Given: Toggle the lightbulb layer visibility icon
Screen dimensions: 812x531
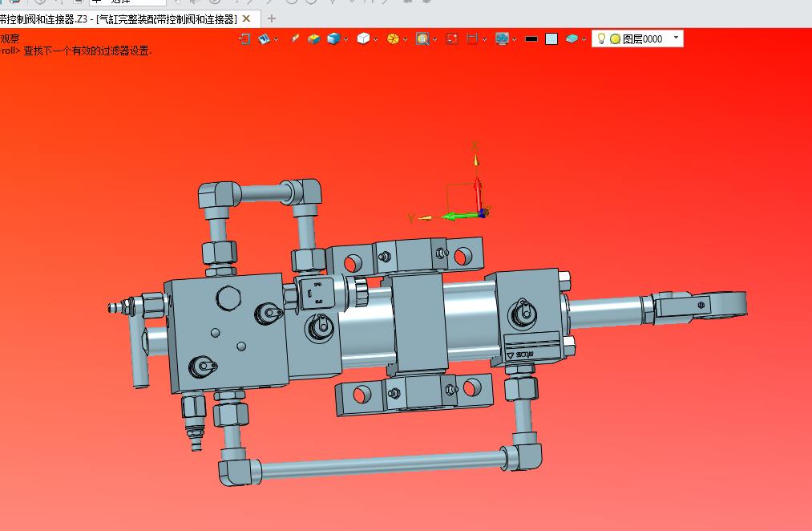Looking at the screenshot, I should (x=601, y=39).
